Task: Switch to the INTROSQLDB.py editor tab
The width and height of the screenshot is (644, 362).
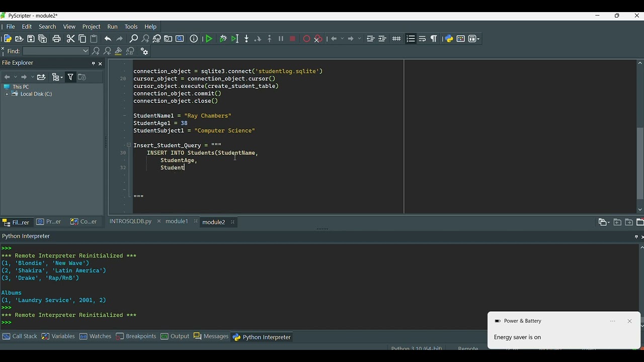Action: 130,222
